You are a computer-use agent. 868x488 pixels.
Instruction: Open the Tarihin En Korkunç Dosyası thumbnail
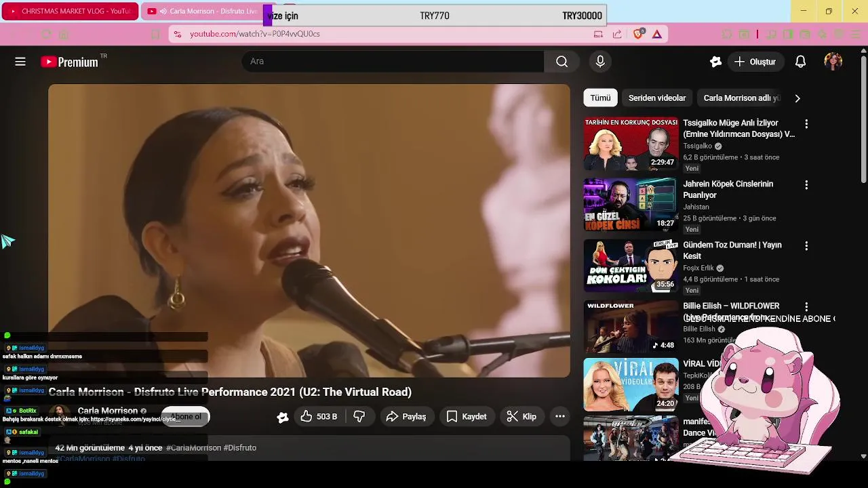point(631,144)
